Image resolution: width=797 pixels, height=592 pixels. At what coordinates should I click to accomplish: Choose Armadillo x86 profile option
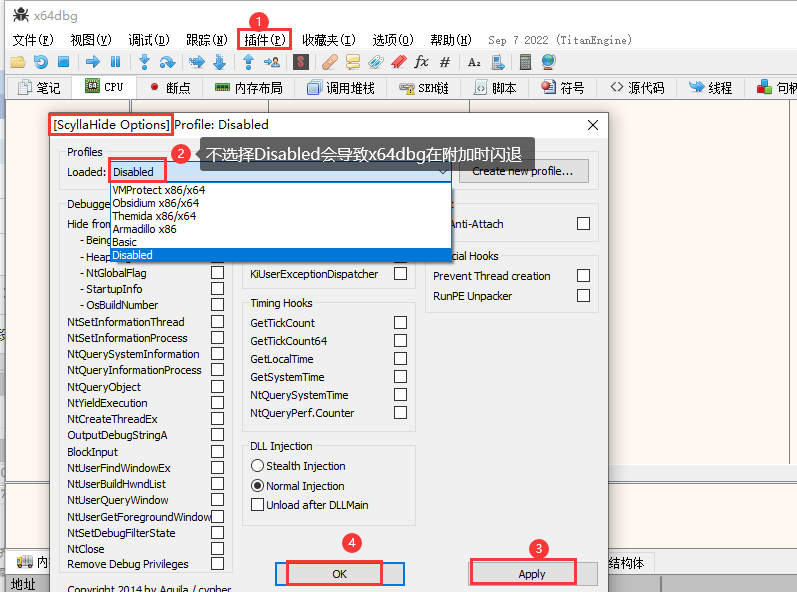(x=281, y=229)
